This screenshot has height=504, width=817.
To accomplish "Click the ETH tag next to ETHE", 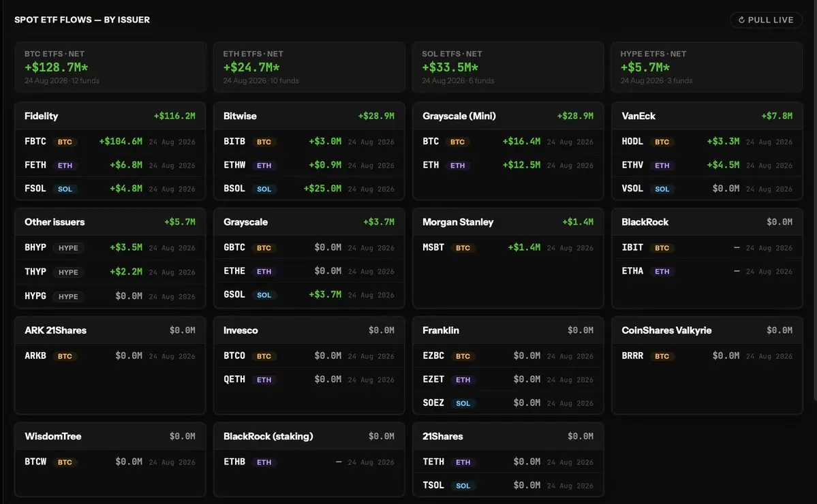I will [x=264, y=272].
